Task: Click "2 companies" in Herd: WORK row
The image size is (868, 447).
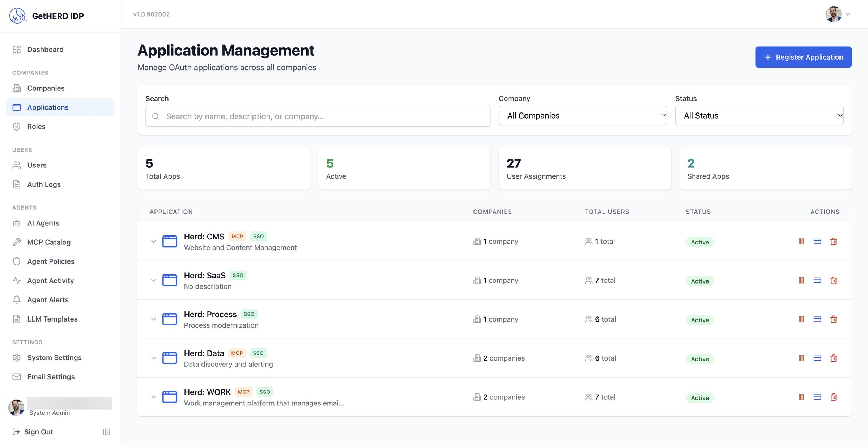Action: pos(504,397)
